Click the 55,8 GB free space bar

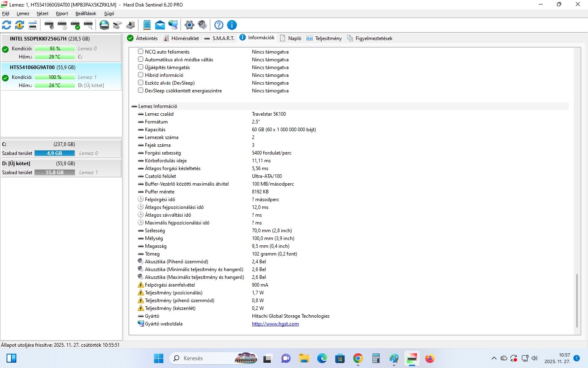[55, 173]
